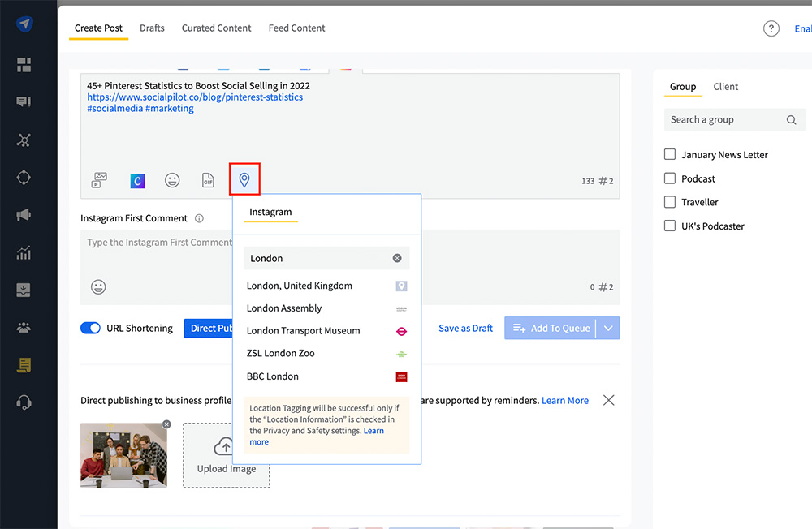The width and height of the screenshot is (812, 529).
Task: Switch to the Create Post tab
Action: click(98, 28)
